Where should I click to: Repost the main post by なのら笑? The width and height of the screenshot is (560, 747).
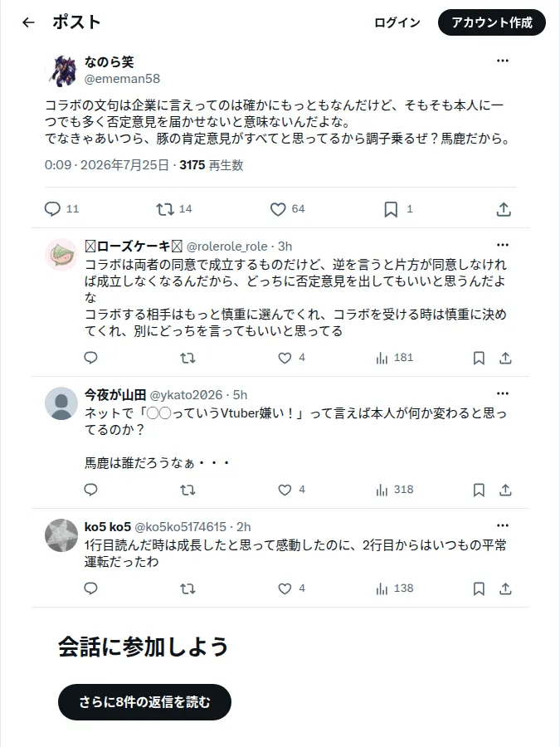pos(165,209)
